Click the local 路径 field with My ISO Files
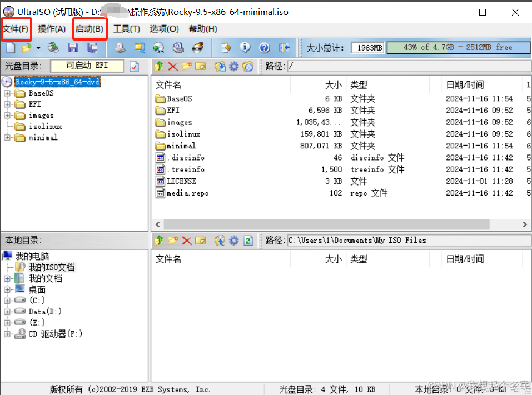Viewport: 532px width, 395px height. (x=409, y=241)
